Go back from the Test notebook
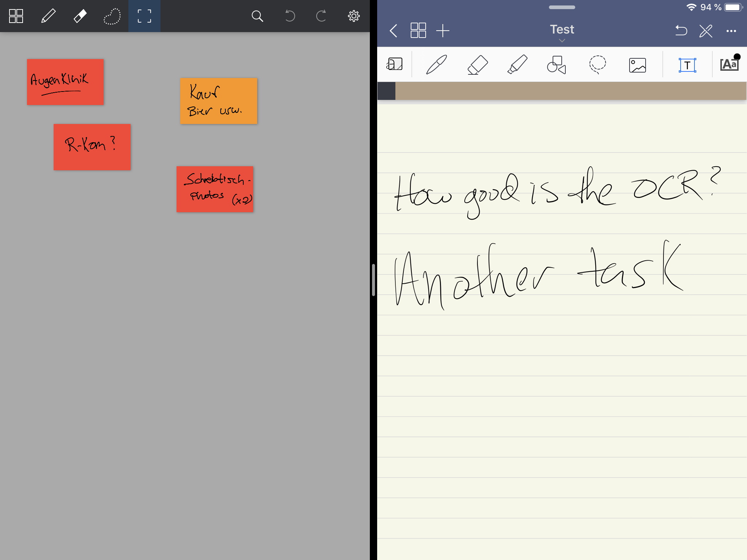 393,31
